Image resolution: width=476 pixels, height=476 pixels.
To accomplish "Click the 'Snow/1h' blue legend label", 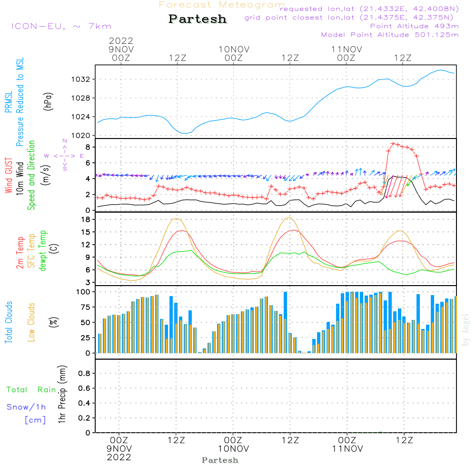I will tap(26, 407).
